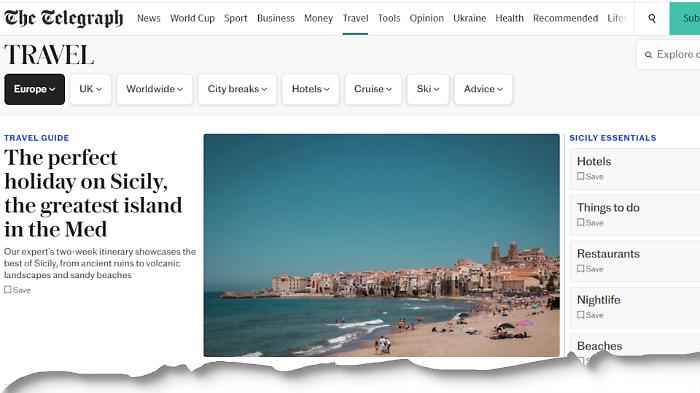The width and height of the screenshot is (700, 393).
Task: Click the search magnifier icon in top bar
Action: pos(652,18)
